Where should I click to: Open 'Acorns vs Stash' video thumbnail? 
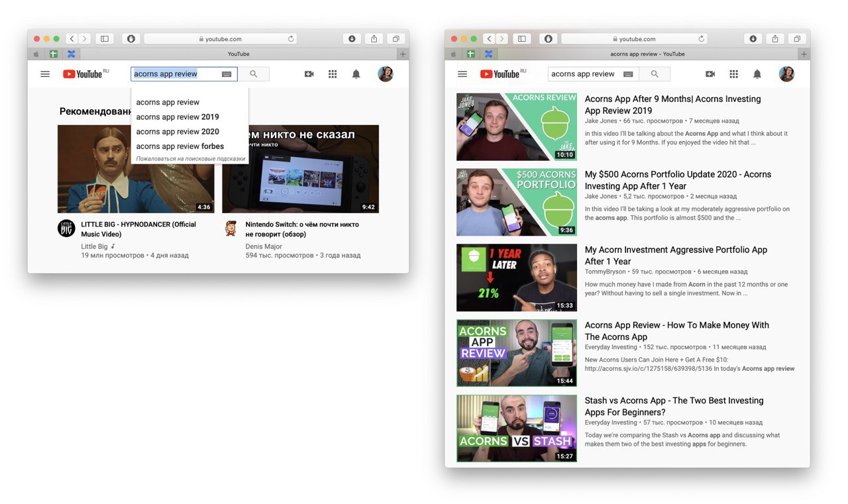coord(517,428)
